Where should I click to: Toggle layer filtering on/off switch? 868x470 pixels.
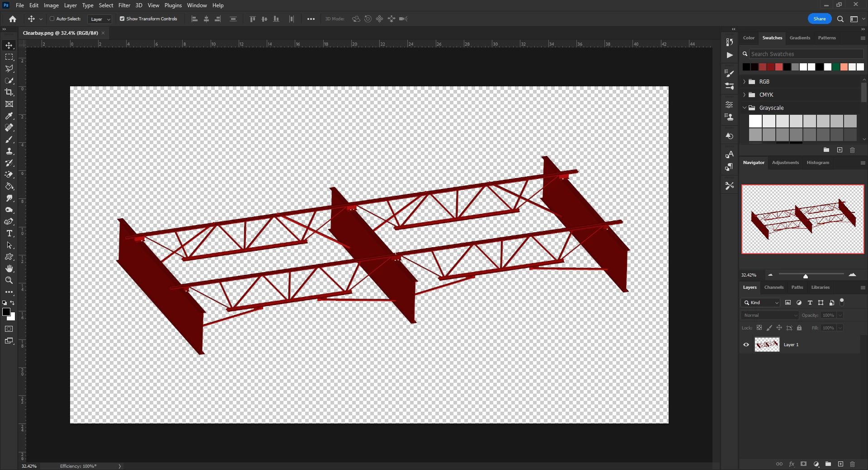(842, 302)
